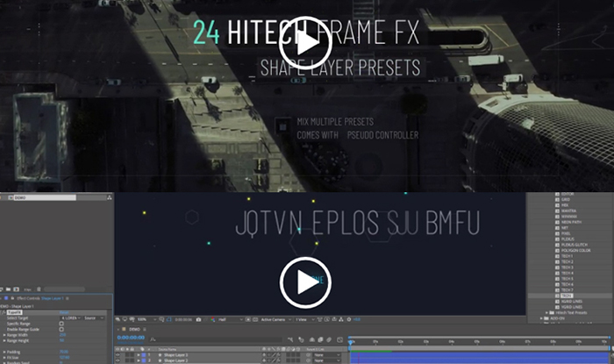Screen dimensions: 614x364
Task: Click the Shape Layer 3 timeline bar
Action: point(480,355)
